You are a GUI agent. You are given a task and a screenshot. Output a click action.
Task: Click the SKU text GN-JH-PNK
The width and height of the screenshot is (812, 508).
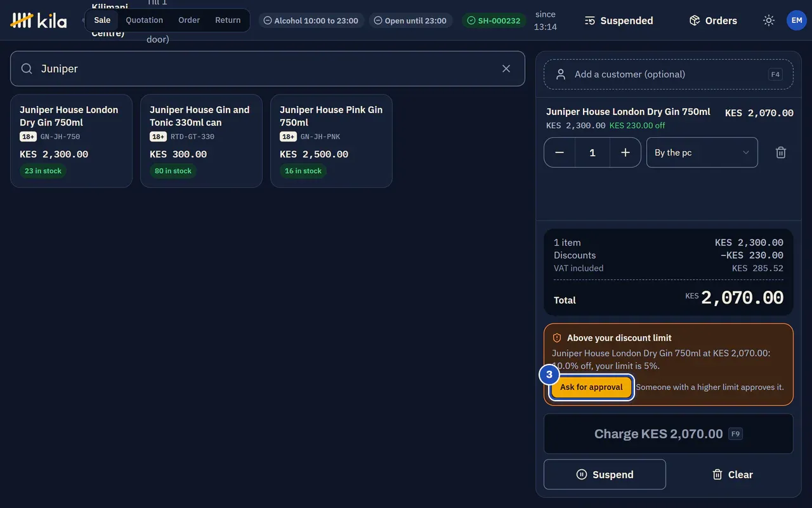(320, 137)
